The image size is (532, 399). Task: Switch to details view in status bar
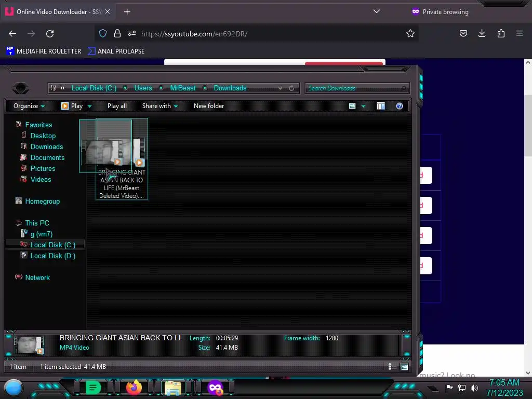pyautogui.click(x=390, y=366)
